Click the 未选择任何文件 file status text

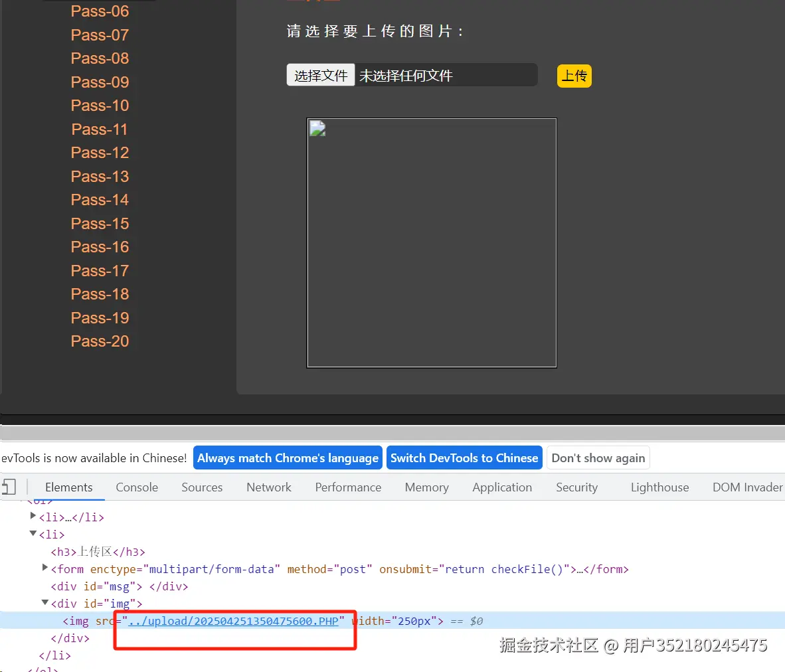(x=406, y=76)
